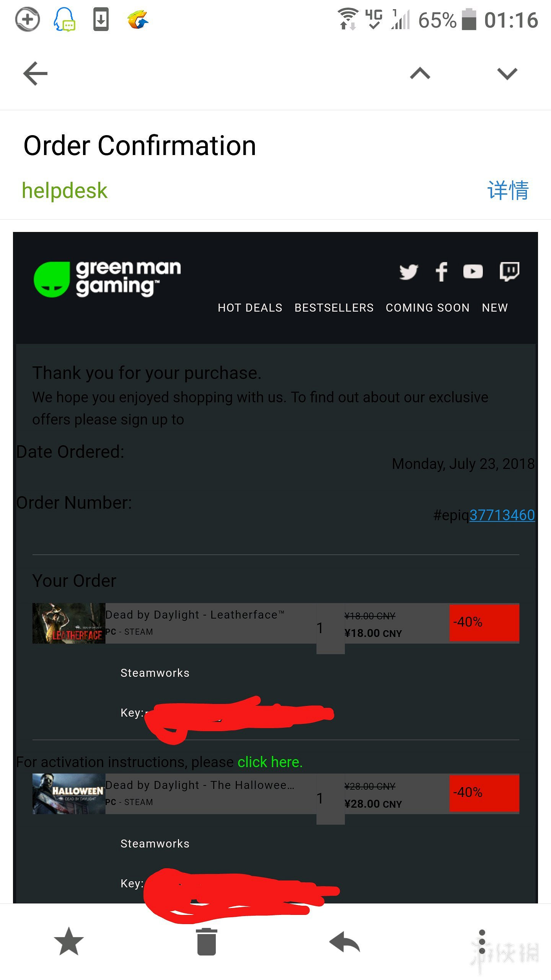Delete the email using the trash icon

pos(207,941)
